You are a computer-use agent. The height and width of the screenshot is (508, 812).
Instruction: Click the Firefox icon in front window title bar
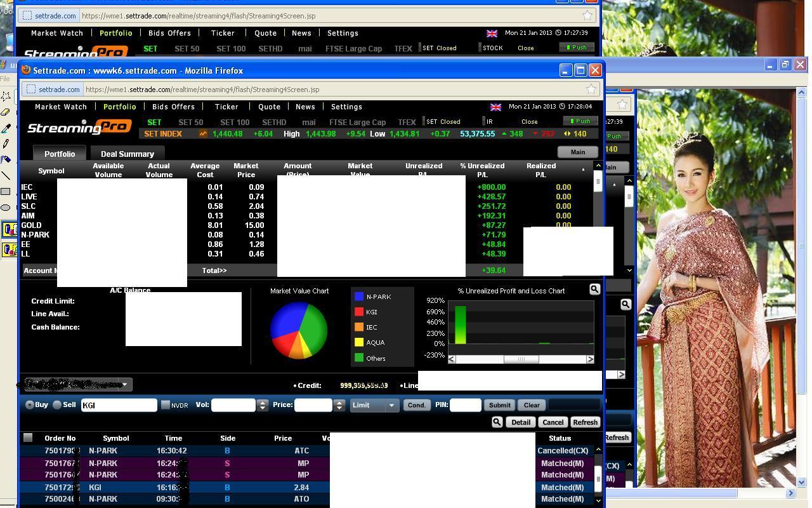click(26, 70)
